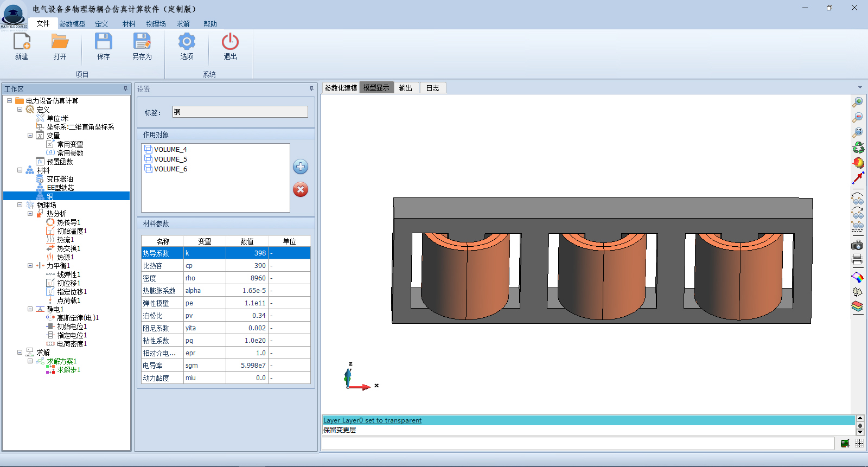Open the 求解 ribbon tab
The width and height of the screenshot is (868, 467).
(x=183, y=24)
